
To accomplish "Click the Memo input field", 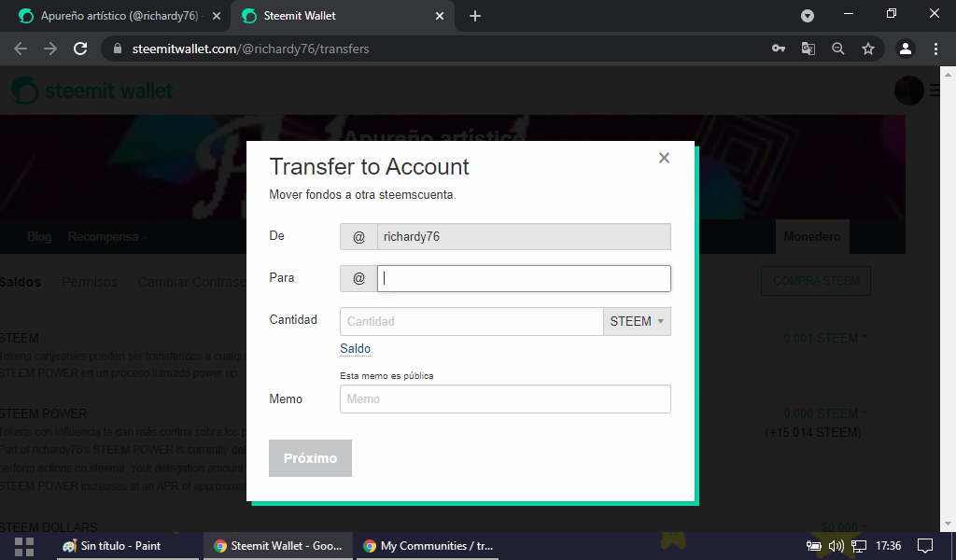I will pos(505,399).
